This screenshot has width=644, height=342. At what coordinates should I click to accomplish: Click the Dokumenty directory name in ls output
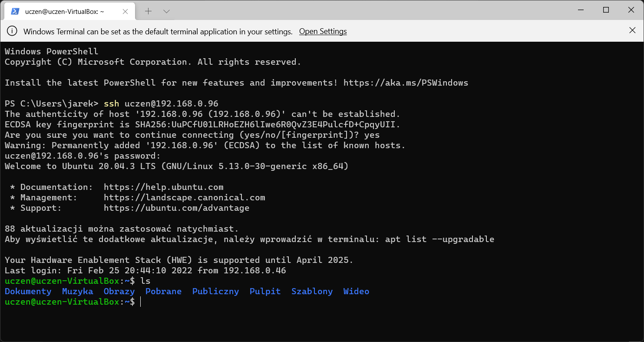point(28,291)
